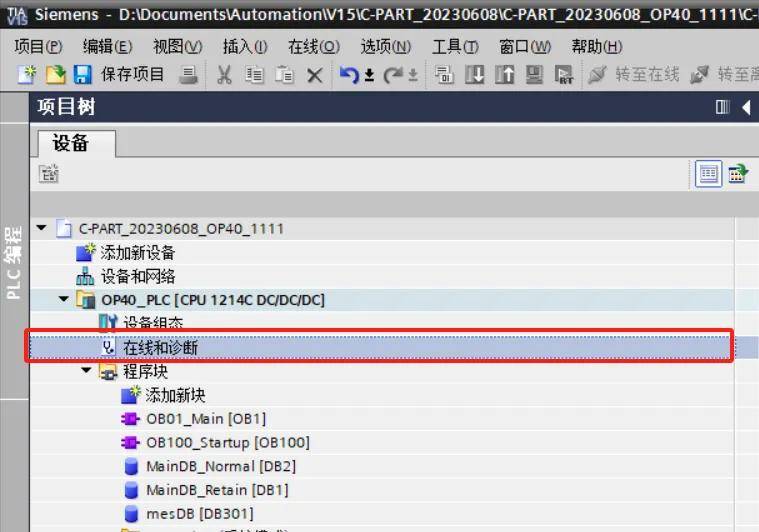Open the 插入(I) menu
The image size is (759, 532).
tap(245, 46)
